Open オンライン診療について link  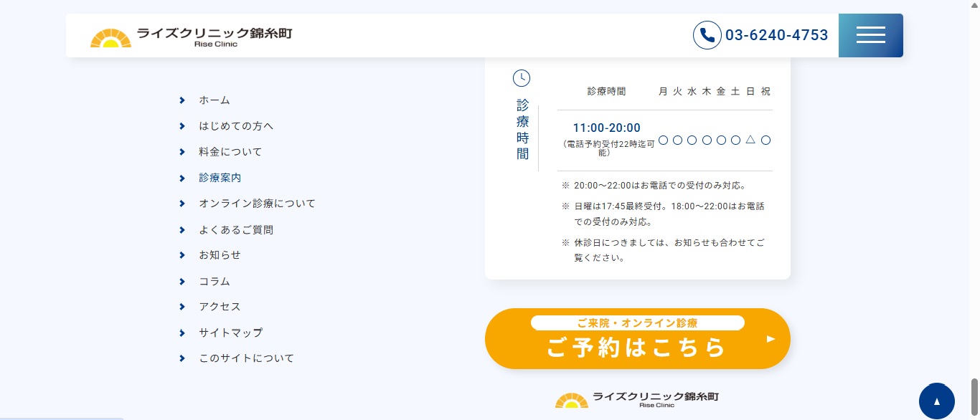tap(257, 204)
